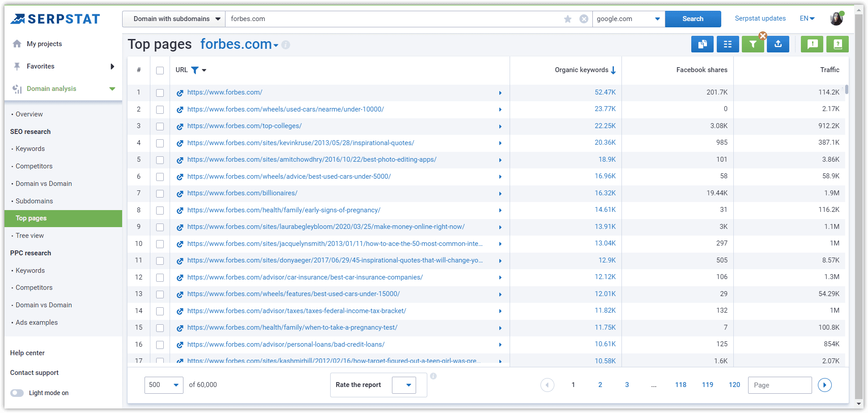
Task: Toggle the select-all checkbox in table header
Action: pyautogui.click(x=160, y=70)
